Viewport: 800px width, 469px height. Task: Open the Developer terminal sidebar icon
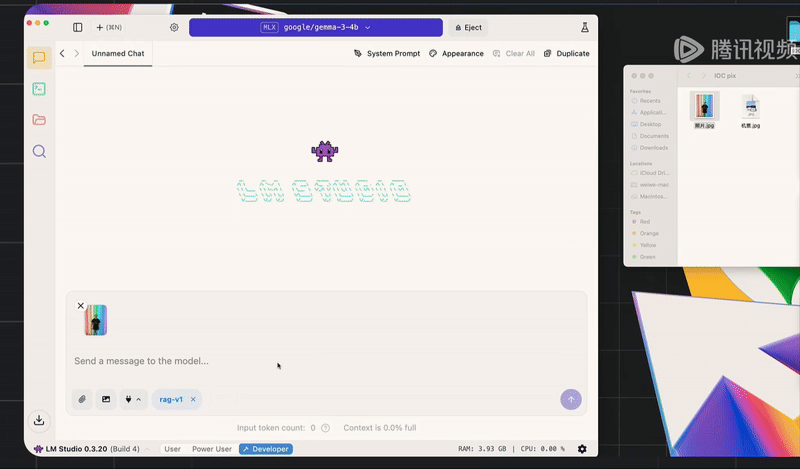coord(39,89)
